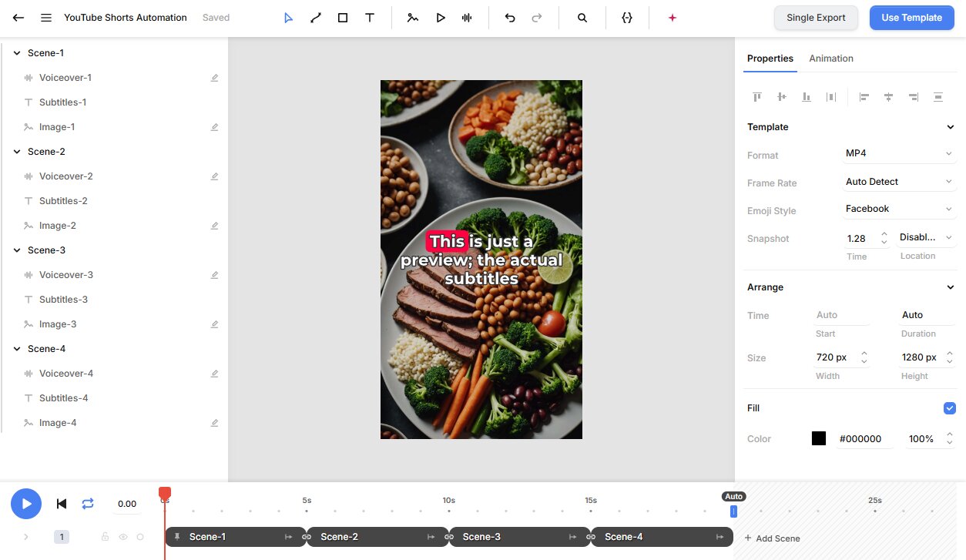The image size is (966, 560).
Task: Open the JSON code editor
Action: pyautogui.click(x=627, y=18)
